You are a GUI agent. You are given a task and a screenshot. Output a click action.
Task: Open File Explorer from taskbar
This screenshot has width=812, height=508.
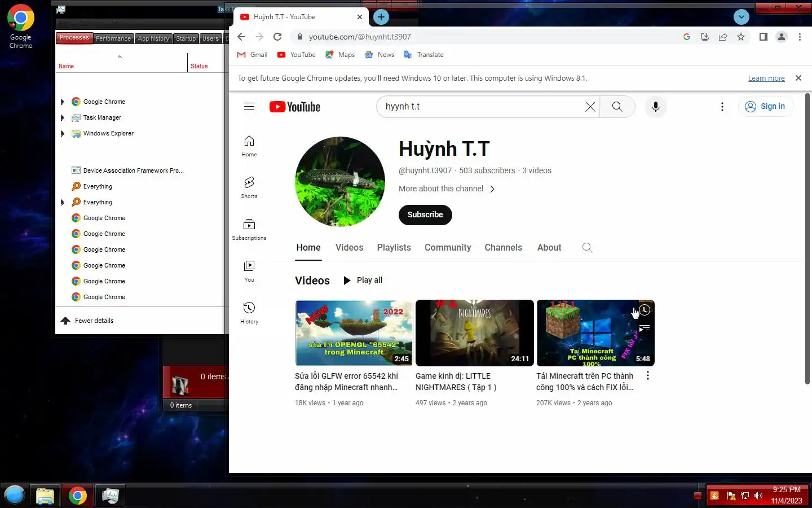click(x=45, y=496)
